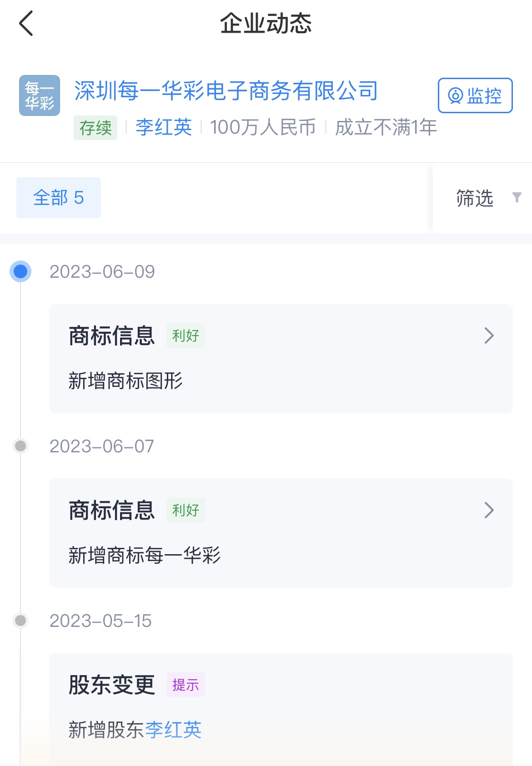Click the 2023-05-15 timeline marker dot
The height and width of the screenshot is (766, 532).
20,621
